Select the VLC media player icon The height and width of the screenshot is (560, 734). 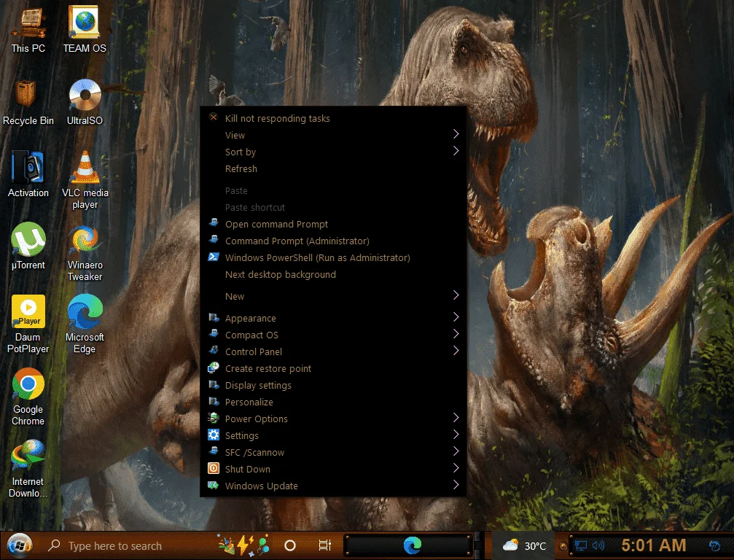coord(85,180)
